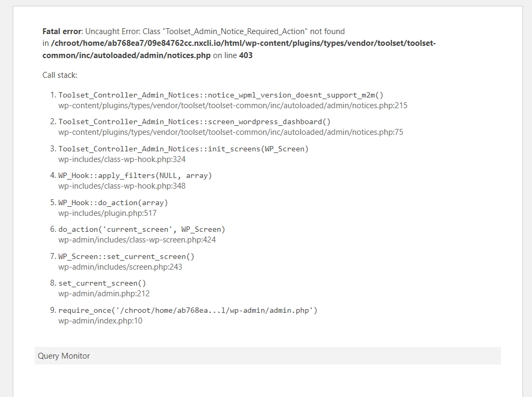Click the notices.php:75 file reference

(231, 132)
